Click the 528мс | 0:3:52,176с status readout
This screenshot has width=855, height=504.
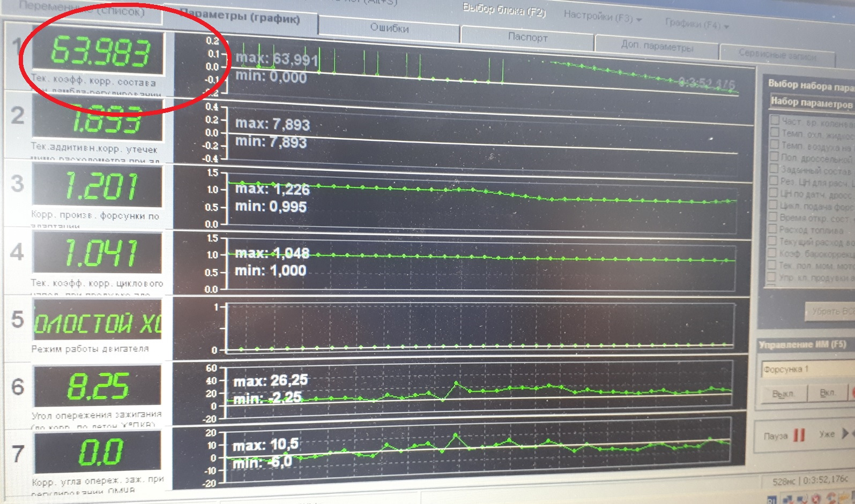tap(810, 480)
